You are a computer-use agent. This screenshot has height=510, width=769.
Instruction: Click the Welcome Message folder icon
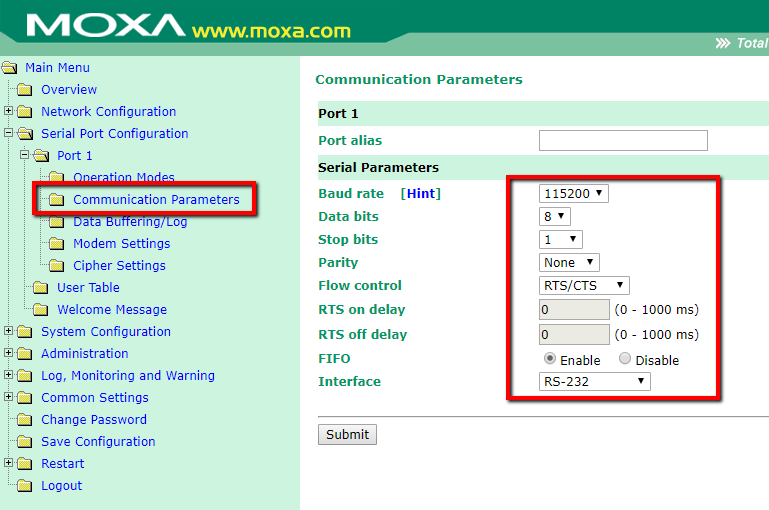[x=41, y=310]
